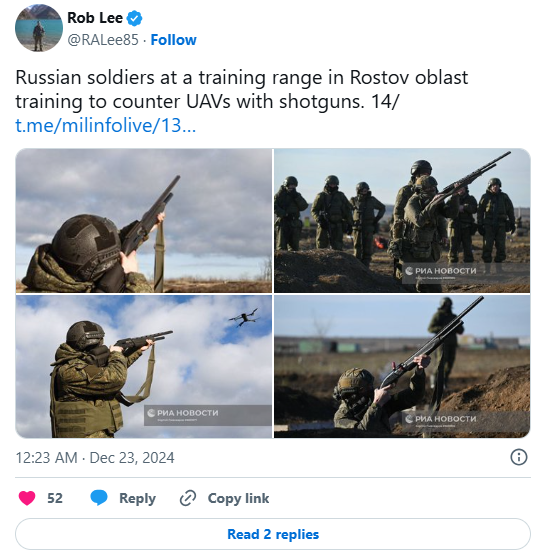Click the Copy link label text
This screenshot has width=547, height=550.
tap(238, 498)
